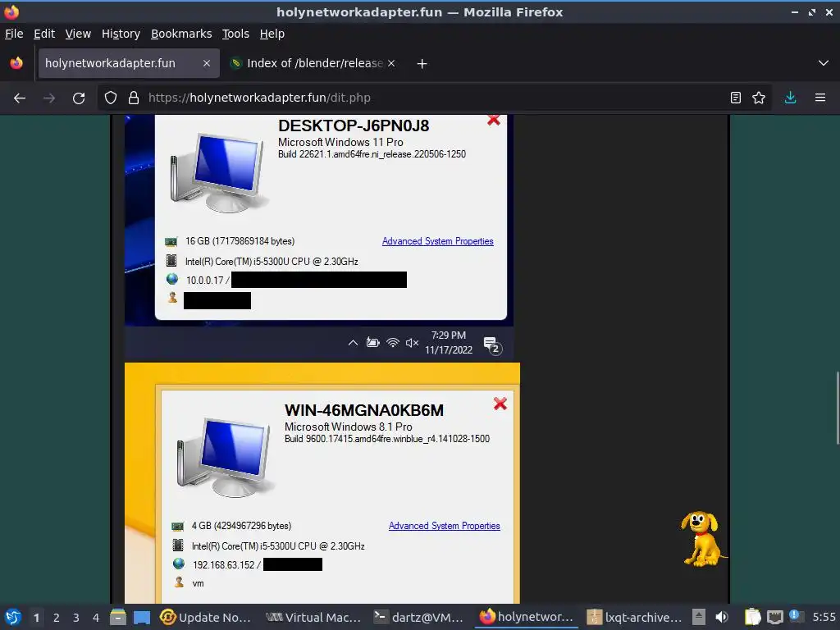This screenshot has width=840, height=630.
Task: Reload the current page
Action: (79, 98)
